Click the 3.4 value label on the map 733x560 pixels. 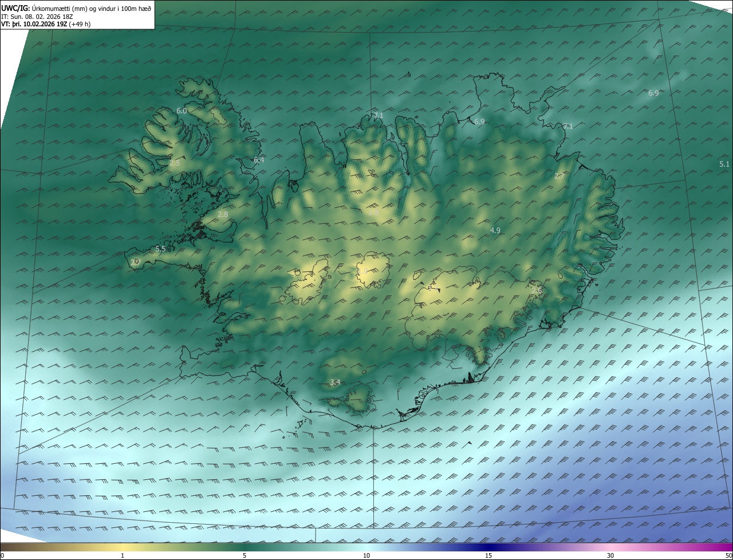pos(335,382)
